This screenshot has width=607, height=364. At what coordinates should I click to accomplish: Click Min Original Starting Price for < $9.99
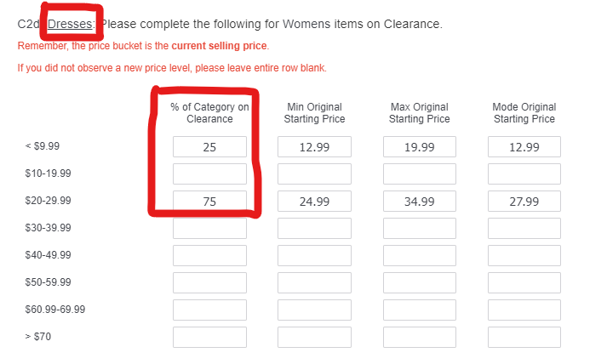[314, 147]
